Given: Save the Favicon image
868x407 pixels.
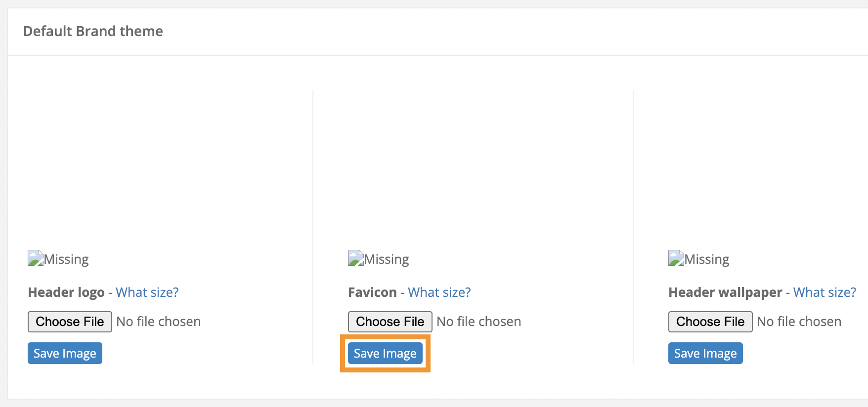Looking at the screenshot, I should [385, 353].
